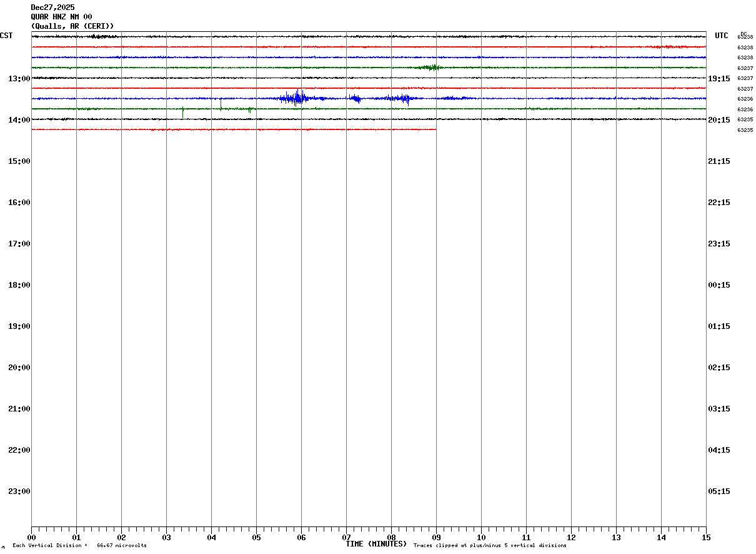Click the 19:15 UTC time label
Viewport: 756px width, 554px height.
(719, 79)
